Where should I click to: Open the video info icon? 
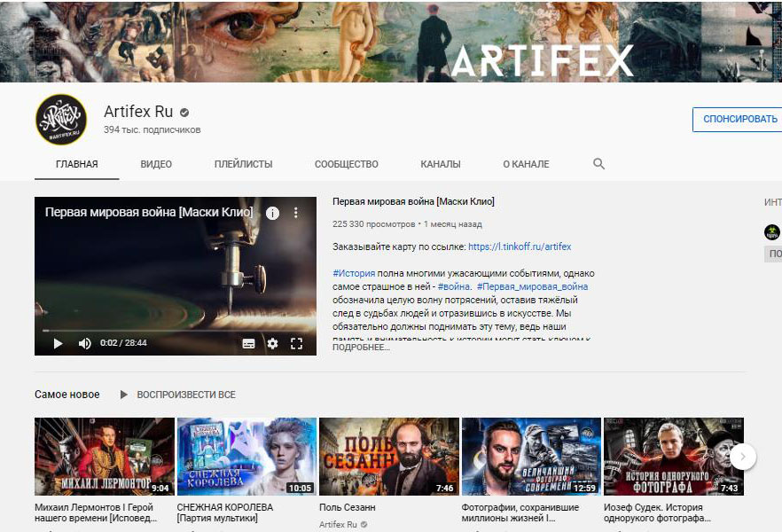(x=272, y=213)
